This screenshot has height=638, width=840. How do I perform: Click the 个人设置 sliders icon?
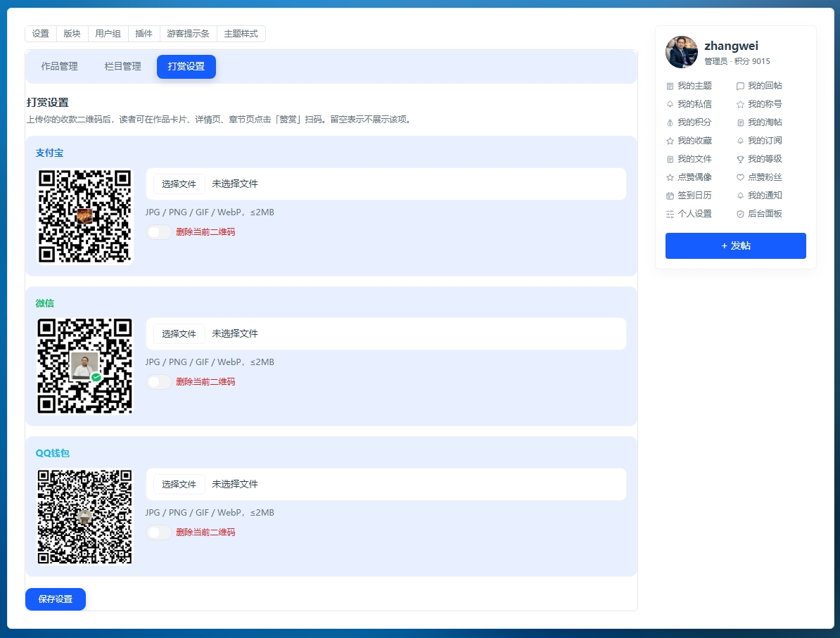[670, 215]
